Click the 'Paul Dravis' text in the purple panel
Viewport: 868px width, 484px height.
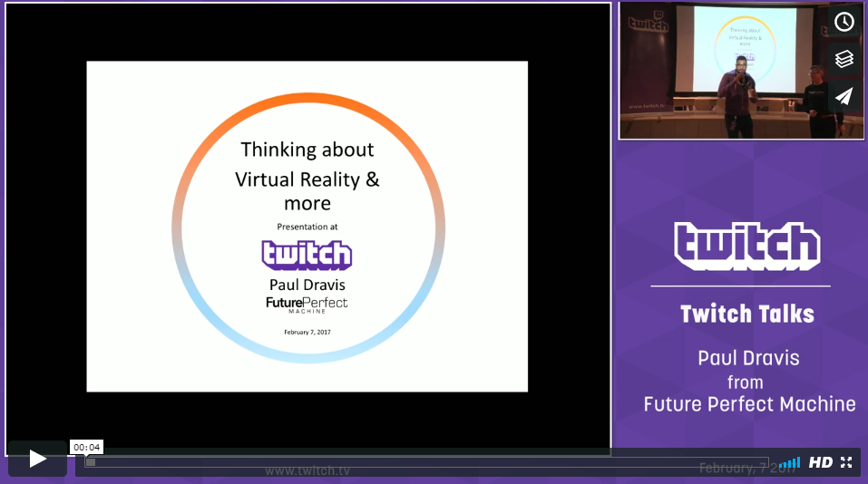[748, 358]
